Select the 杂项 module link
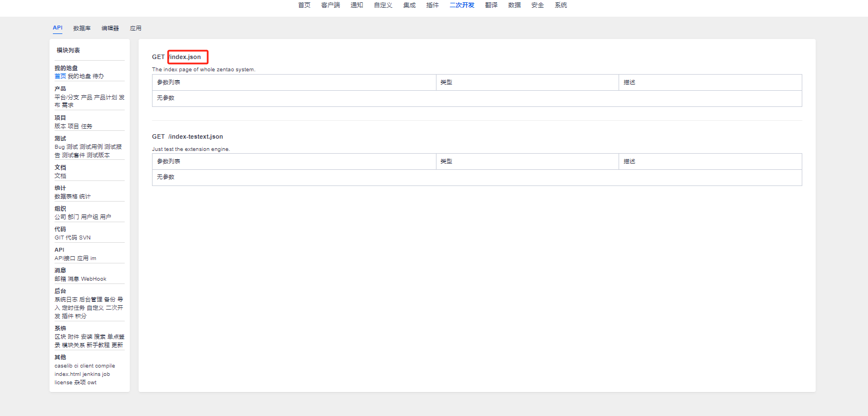The image size is (868, 416). pyautogui.click(x=80, y=383)
